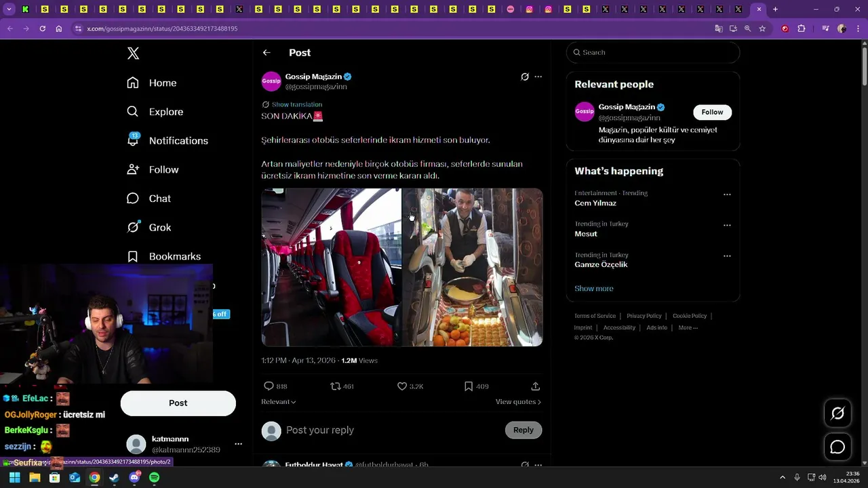
Task: Open more options for Gamze Özçelik trend
Action: point(727,256)
